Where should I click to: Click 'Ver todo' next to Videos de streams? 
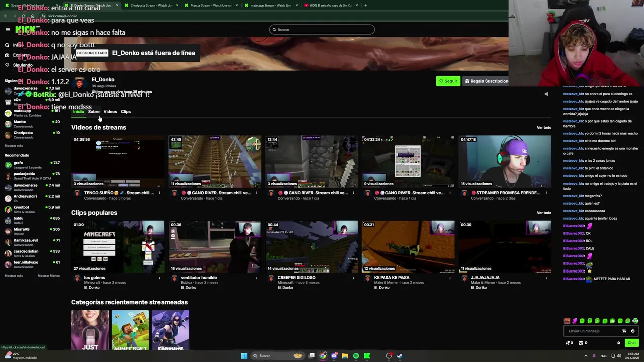(x=544, y=128)
